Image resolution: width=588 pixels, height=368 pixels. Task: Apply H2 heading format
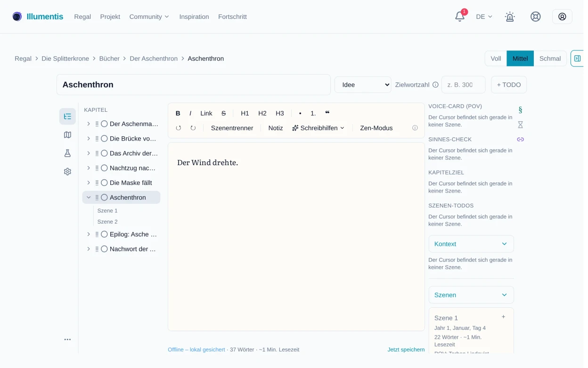tap(262, 113)
